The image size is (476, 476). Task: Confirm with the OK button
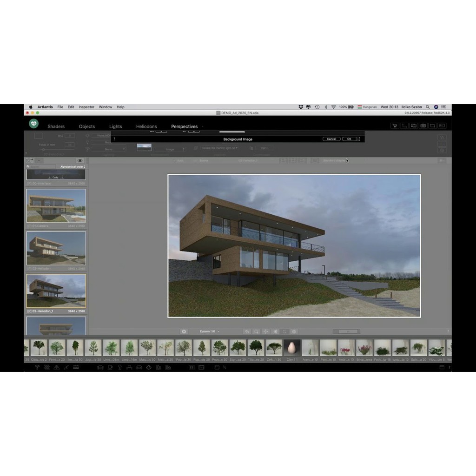349,139
